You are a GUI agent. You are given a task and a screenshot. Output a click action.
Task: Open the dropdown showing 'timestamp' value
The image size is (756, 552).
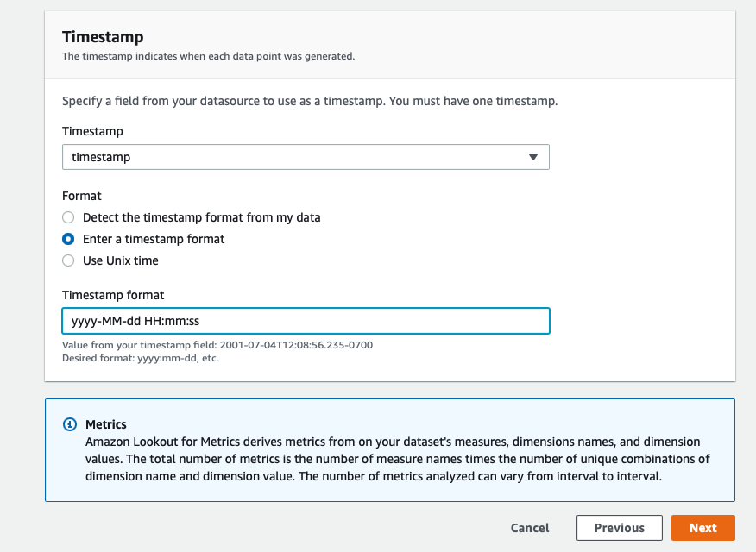pyautogui.click(x=306, y=157)
